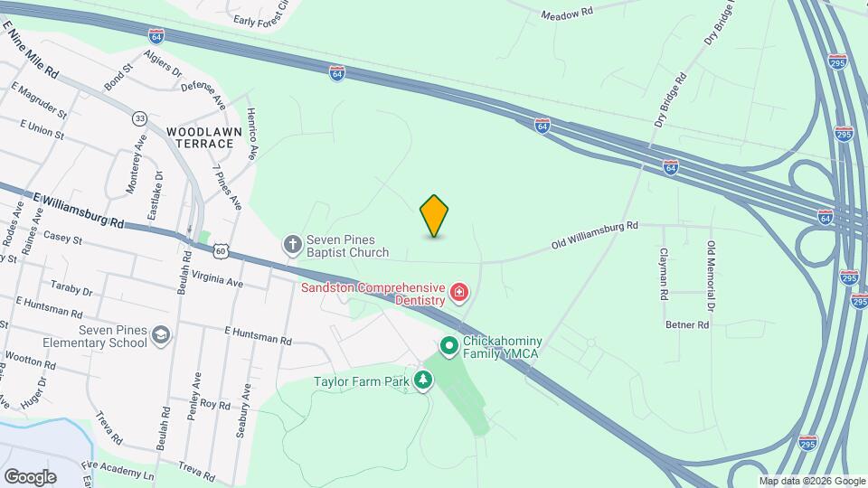
Task: Click the Old Williamsburg Rd label
Action: click(x=595, y=235)
